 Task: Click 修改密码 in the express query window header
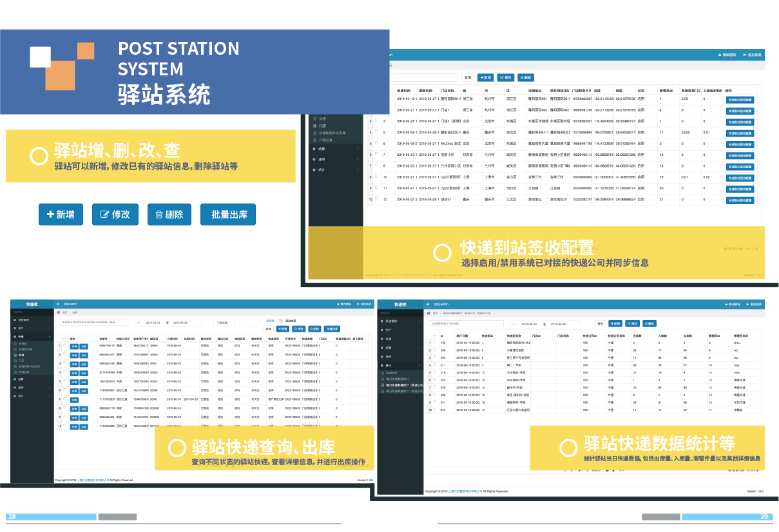345,303
